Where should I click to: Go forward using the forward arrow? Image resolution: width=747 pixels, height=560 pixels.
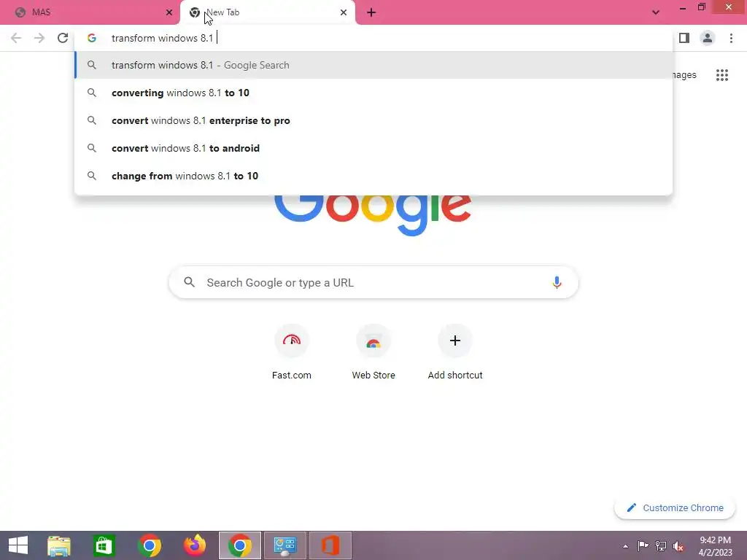[39, 38]
